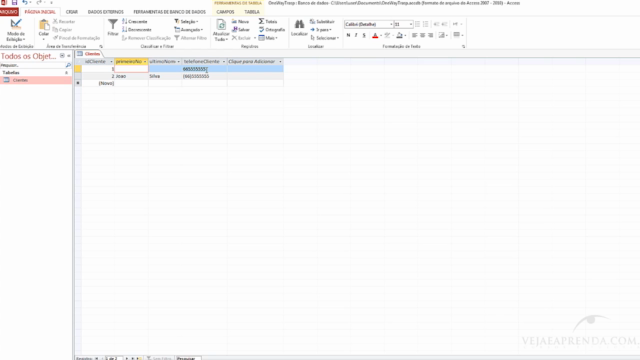The width and height of the screenshot is (640, 360).
Task: Open the Calibri font name dropdown
Action: (x=391, y=24)
